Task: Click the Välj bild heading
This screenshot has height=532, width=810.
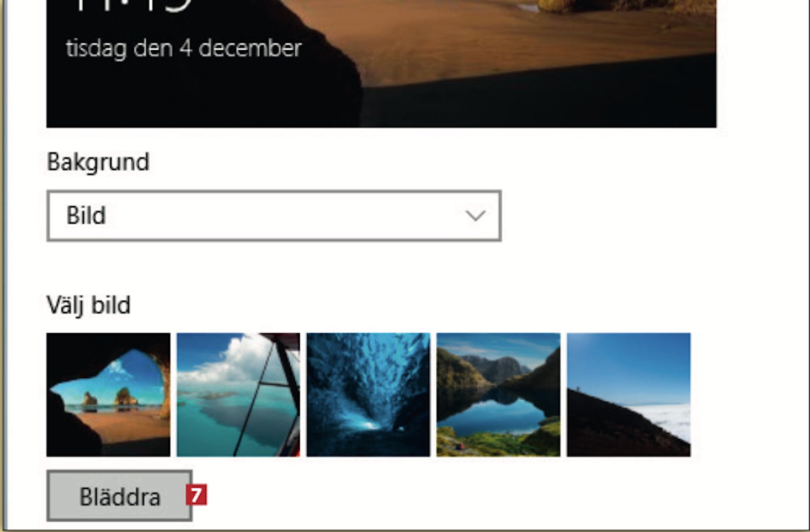Action: [x=89, y=306]
